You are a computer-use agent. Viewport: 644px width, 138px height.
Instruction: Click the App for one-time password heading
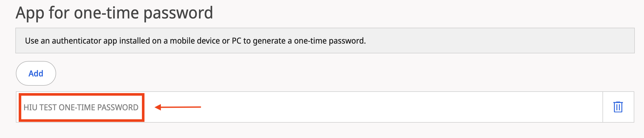tap(114, 13)
